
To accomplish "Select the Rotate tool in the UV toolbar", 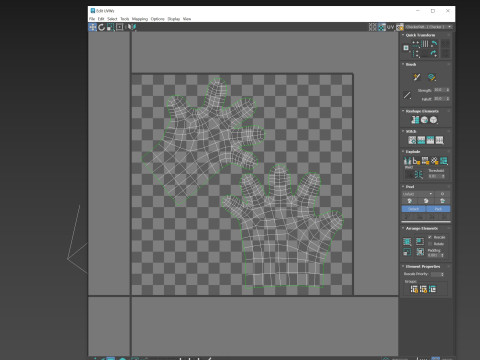I will pos(101,27).
